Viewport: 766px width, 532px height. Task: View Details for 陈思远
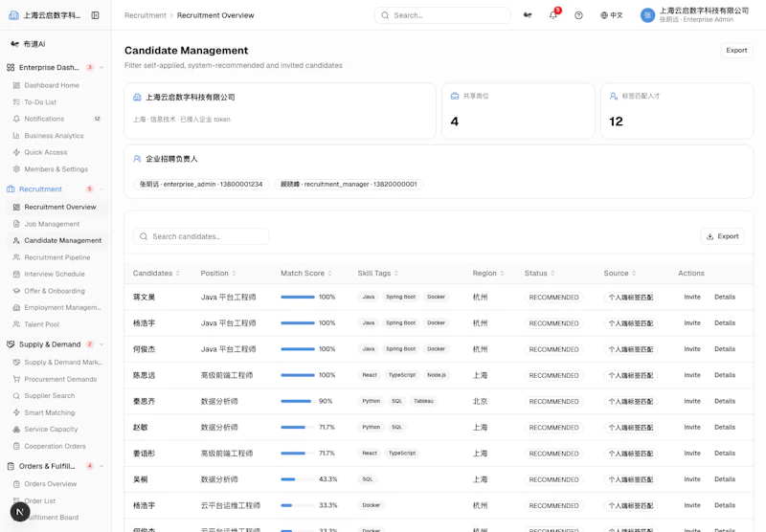click(725, 375)
